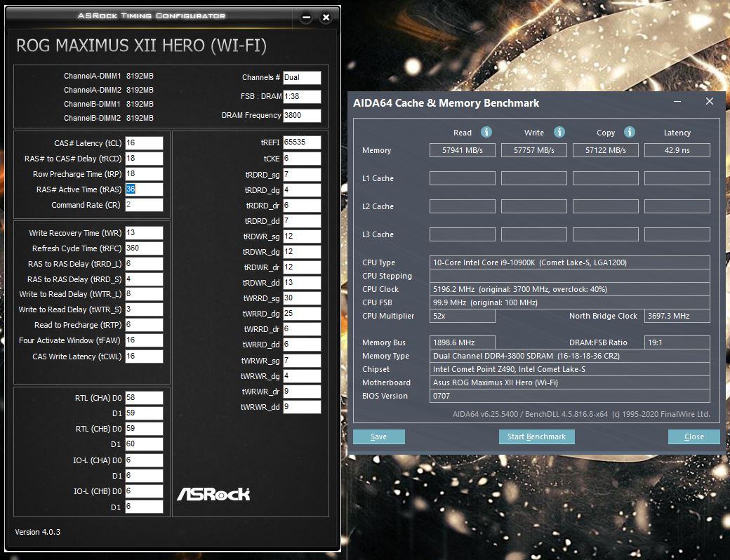Screen dimensions: 730x560
Task: Click the CAS# Latency (tCL) field
Action: point(145,143)
